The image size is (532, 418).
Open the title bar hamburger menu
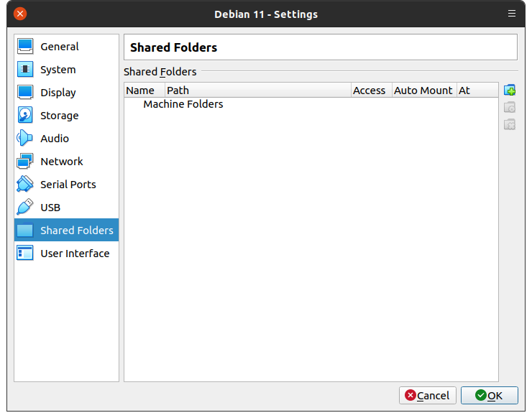coord(512,14)
